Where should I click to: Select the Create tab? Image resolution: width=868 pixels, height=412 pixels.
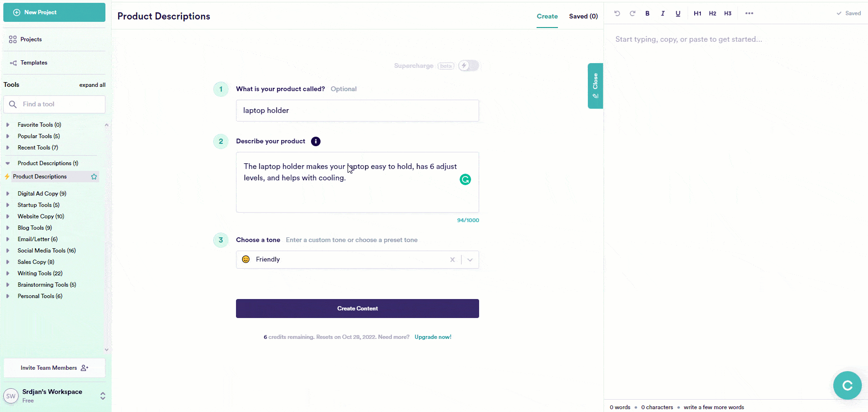tap(547, 16)
